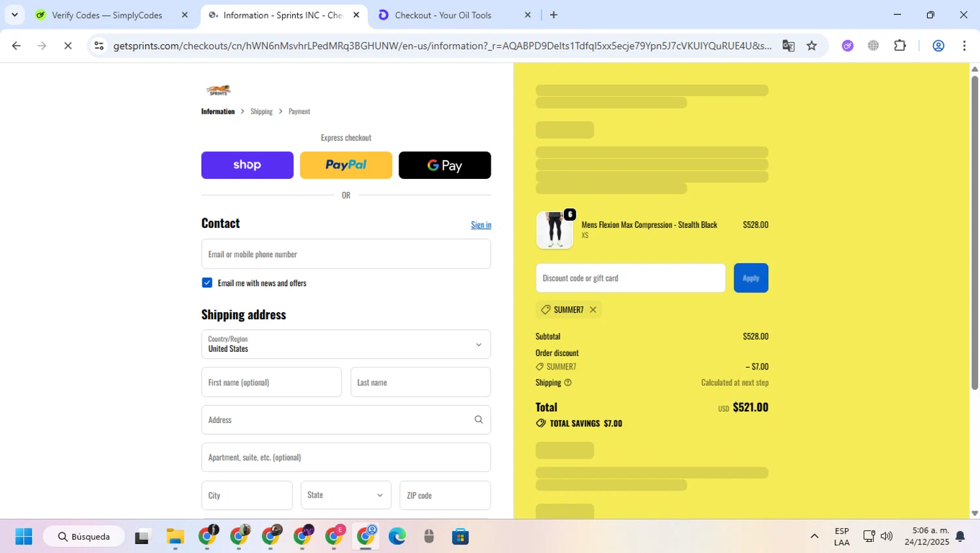This screenshot has width=980, height=553.
Task: Open the volume speaker tray icon
Action: (x=887, y=537)
